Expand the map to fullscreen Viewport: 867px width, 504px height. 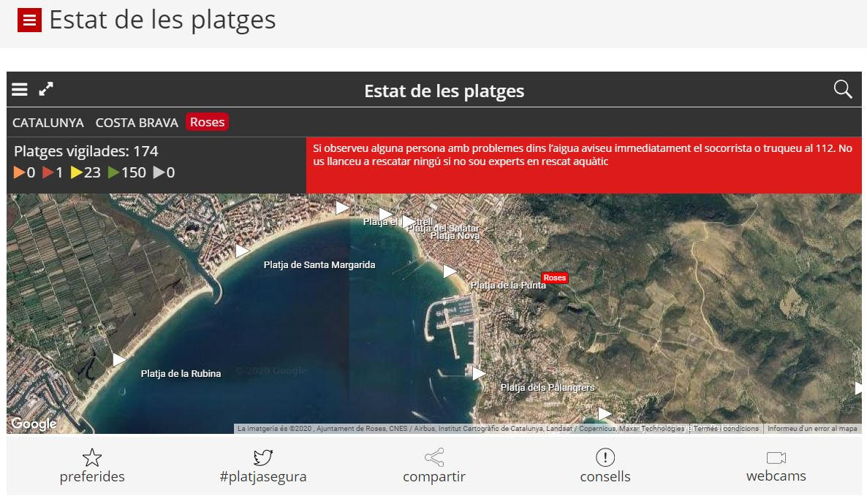46,89
